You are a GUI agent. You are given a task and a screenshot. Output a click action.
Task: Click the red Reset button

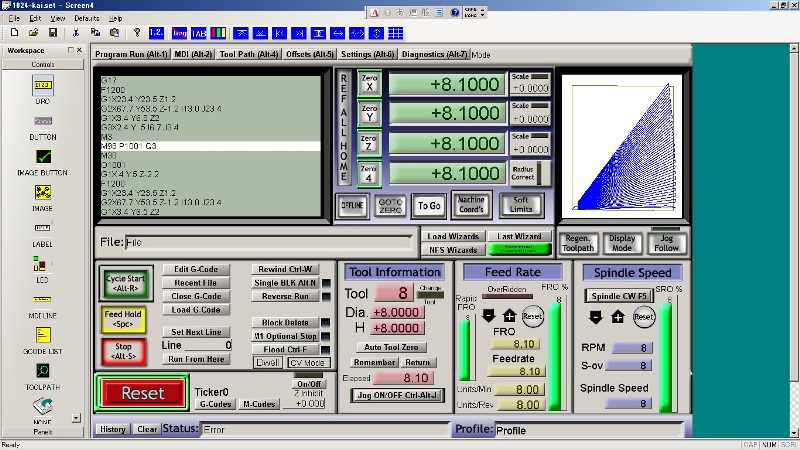click(x=142, y=393)
